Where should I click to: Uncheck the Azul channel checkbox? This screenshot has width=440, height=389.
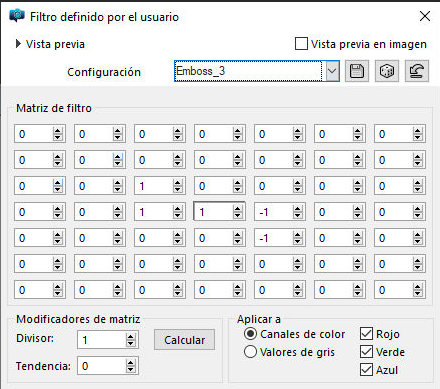(366, 370)
